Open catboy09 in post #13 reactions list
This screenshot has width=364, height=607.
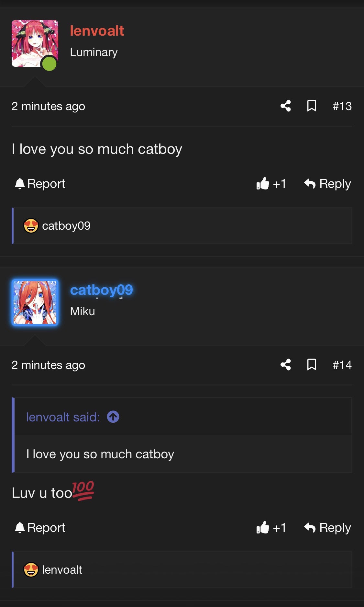[66, 226]
